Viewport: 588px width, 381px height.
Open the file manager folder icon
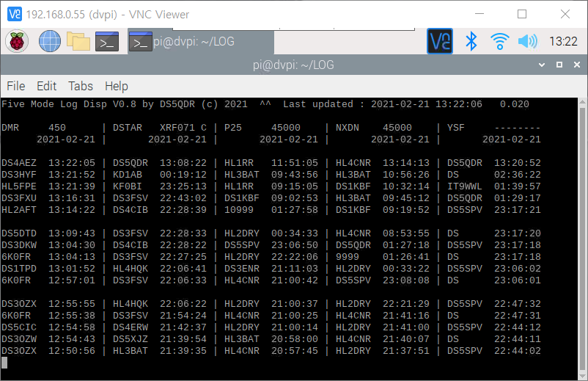(x=78, y=41)
